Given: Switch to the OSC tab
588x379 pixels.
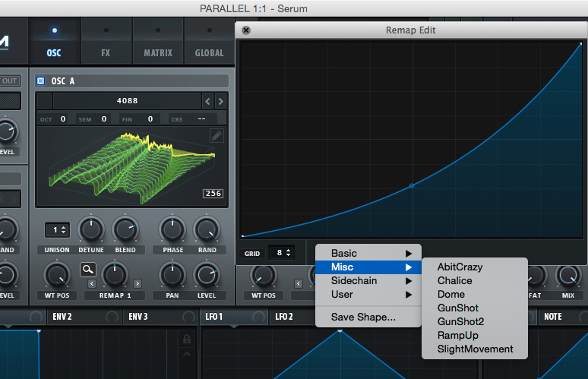Looking at the screenshot, I should coord(55,42).
